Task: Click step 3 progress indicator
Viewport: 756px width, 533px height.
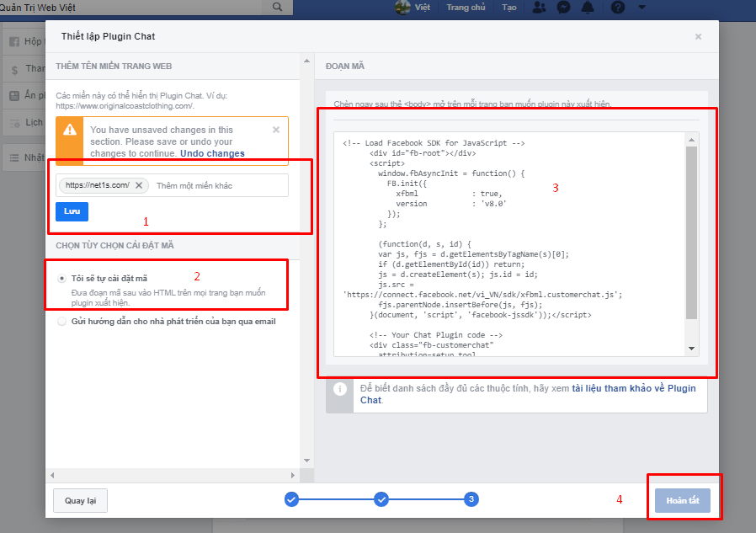Action: point(471,499)
